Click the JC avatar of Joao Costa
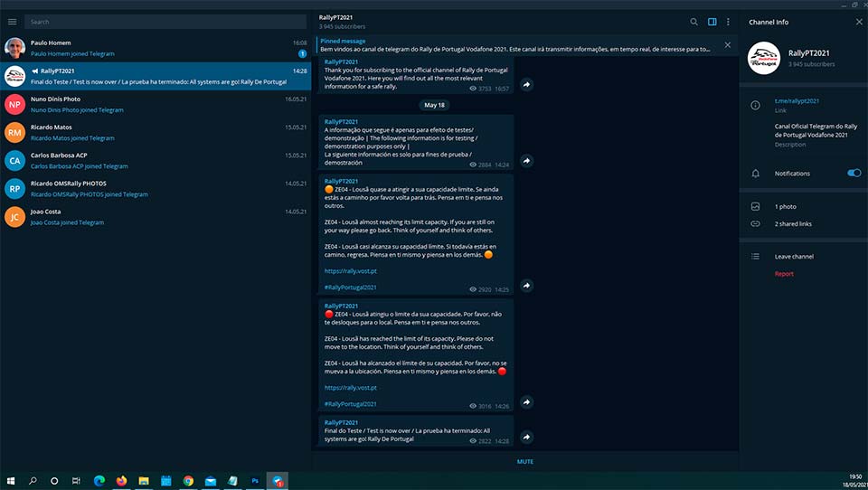 tap(15, 217)
